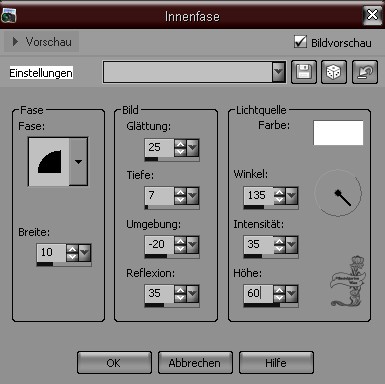385x384 pixels.
Task: Click the Abbrechen button
Action: pyautogui.click(x=195, y=363)
